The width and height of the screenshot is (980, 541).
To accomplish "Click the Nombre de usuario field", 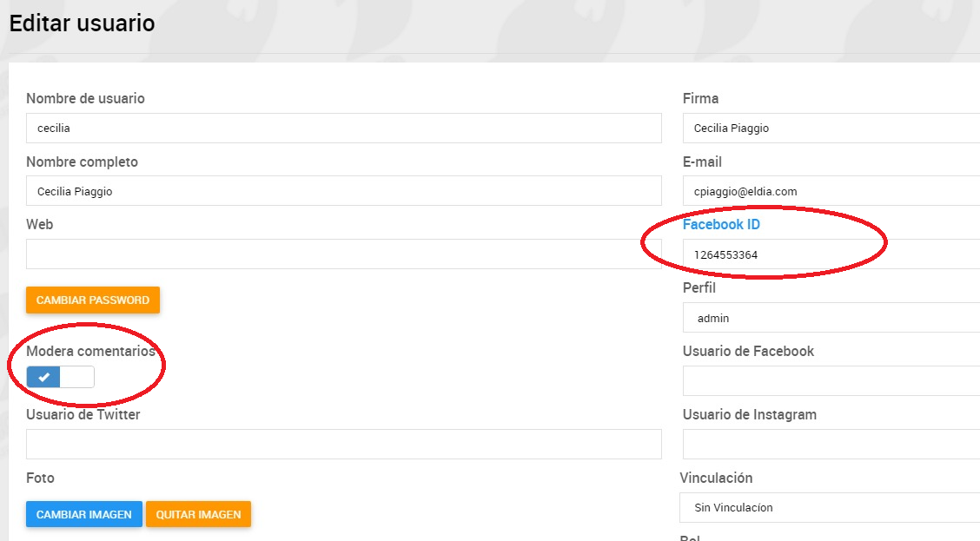I will [343, 128].
